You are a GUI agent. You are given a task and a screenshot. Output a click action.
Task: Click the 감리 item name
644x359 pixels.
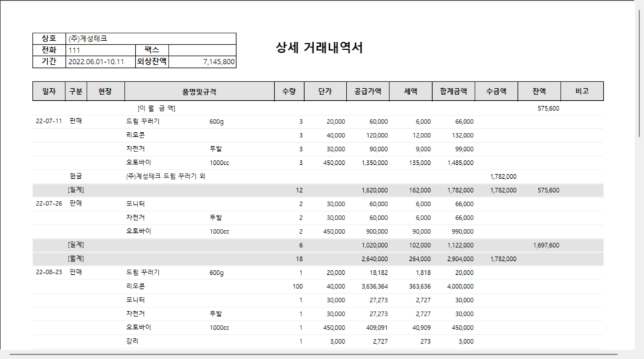(x=132, y=341)
